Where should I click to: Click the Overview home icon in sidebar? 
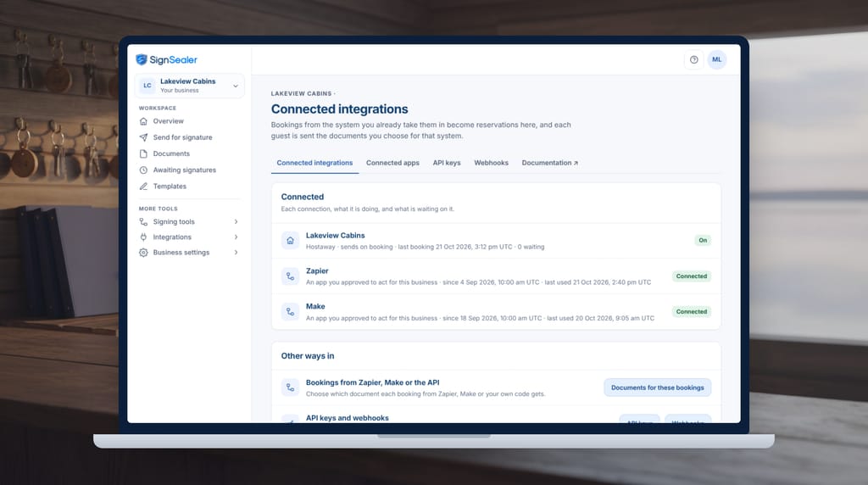pyautogui.click(x=143, y=121)
